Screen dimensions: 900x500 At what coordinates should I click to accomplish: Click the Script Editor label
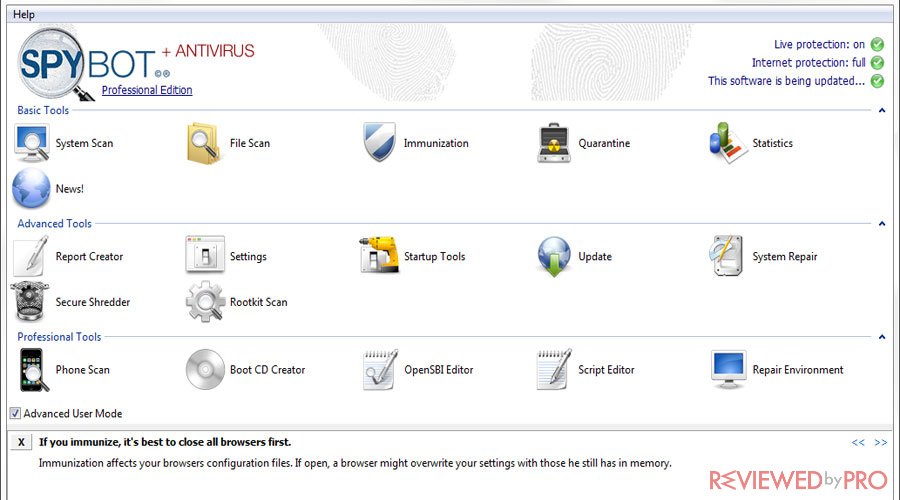coord(606,370)
